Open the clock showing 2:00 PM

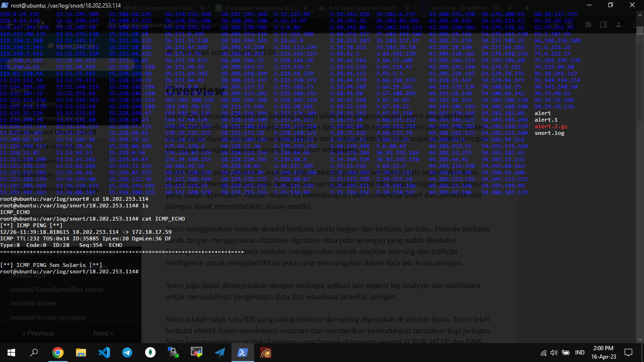[603, 352]
